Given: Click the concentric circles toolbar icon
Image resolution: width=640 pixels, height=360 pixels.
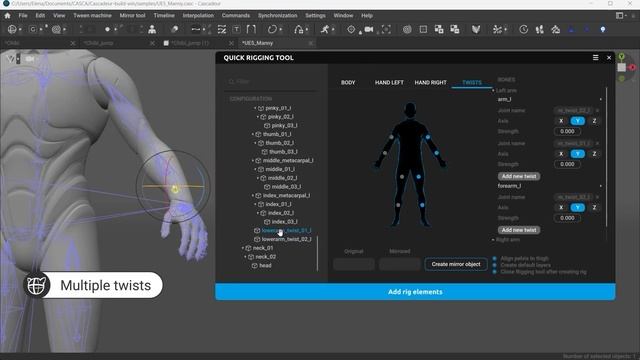Looking at the screenshot, I should coord(407,29).
